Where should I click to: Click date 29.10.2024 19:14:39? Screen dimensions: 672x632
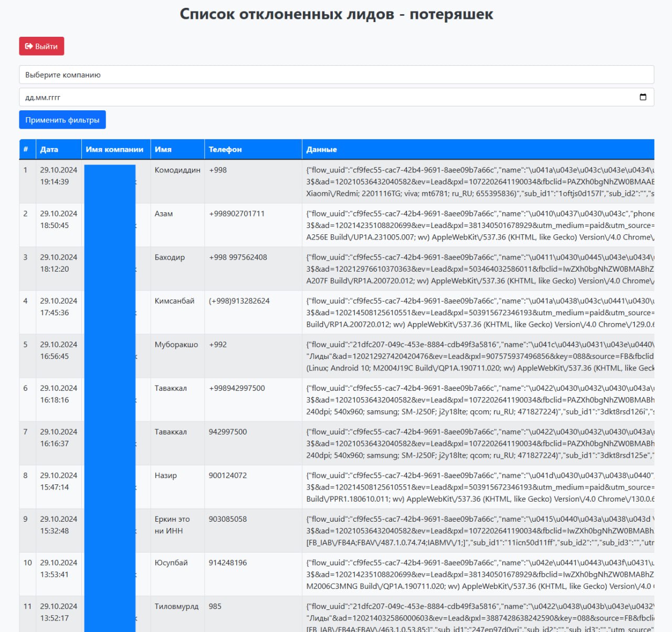click(59, 175)
